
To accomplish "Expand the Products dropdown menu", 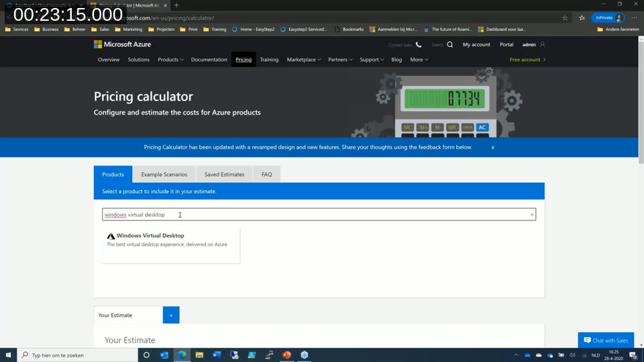I will coord(170,60).
